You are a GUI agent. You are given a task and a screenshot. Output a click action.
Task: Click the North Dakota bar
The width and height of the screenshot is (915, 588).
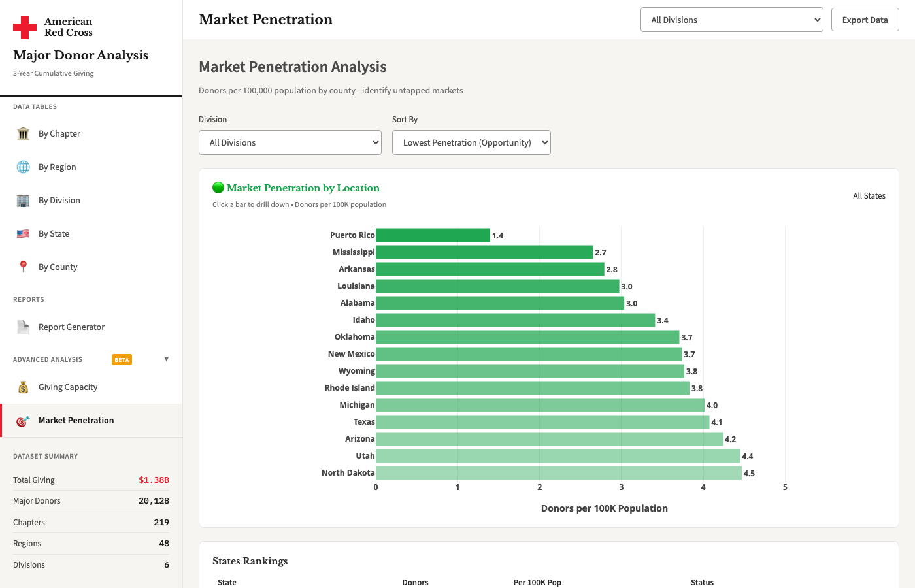point(559,473)
